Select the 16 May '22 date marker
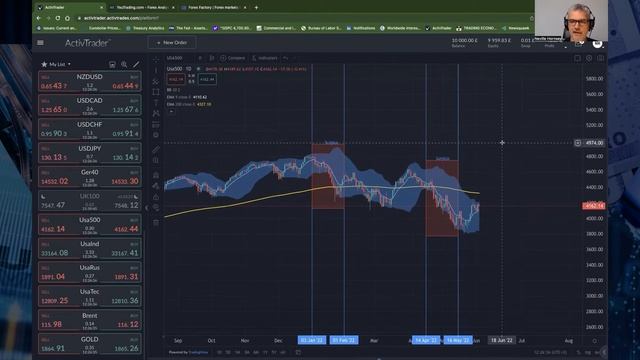Image resolution: width=640 pixels, height=360 pixels. click(458, 340)
